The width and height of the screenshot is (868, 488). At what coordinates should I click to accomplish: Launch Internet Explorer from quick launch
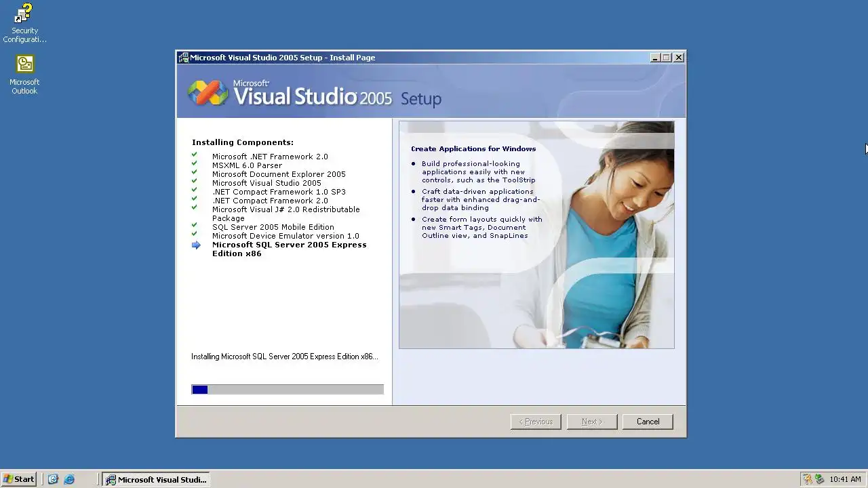(69, 479)
